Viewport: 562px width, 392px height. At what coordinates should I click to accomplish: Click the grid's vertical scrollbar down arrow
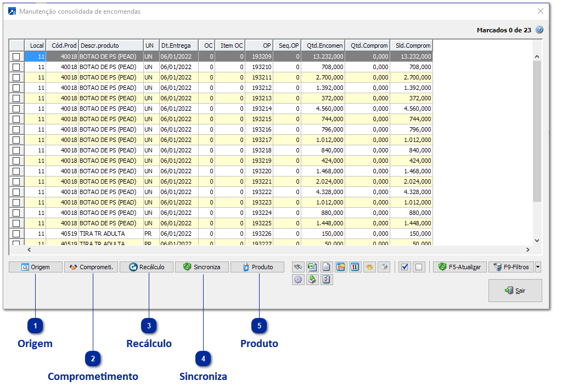[x=537, y=241]
